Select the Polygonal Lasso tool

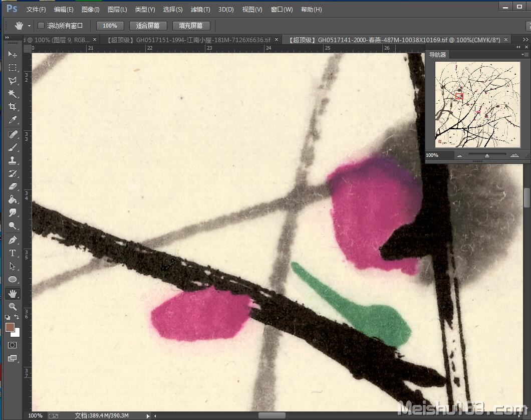[x=13, y=81]
